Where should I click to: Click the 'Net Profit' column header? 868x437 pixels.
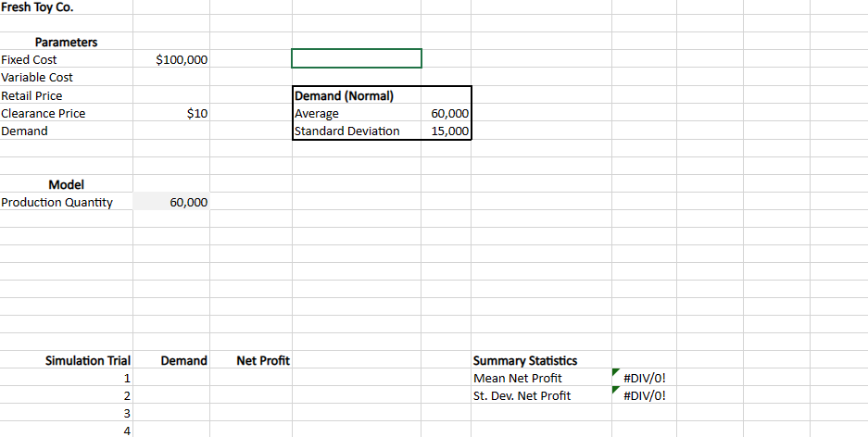pyautogui.click(x=251, y=361)
